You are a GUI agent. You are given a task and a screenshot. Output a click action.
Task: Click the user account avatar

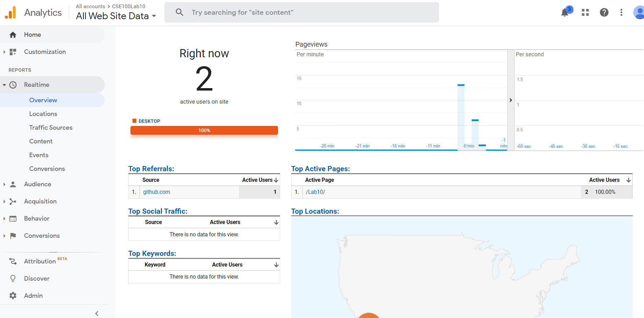[x=639, y=13]
